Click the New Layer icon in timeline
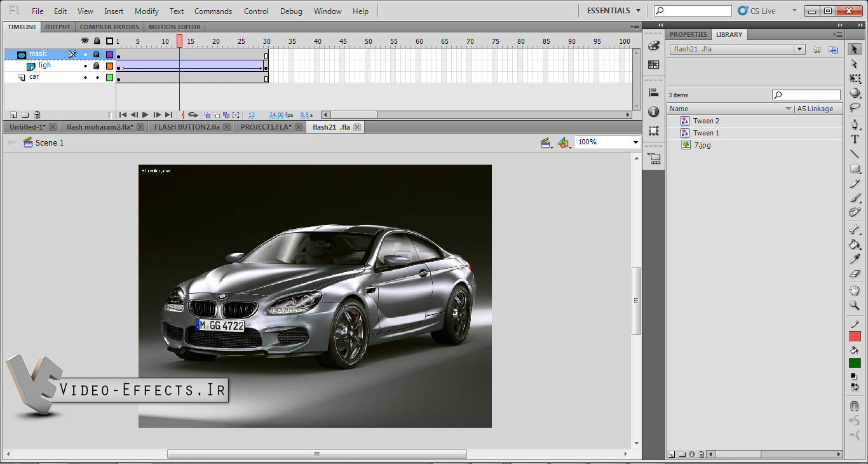The height and width of the screenshot is (464, 868). tap(13, 115)
